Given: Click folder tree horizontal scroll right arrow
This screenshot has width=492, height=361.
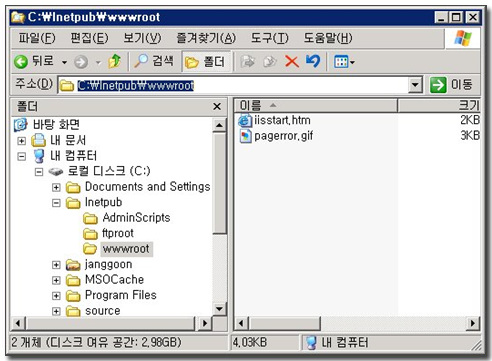Looking at the screenshot, I should tap(205, 323).
